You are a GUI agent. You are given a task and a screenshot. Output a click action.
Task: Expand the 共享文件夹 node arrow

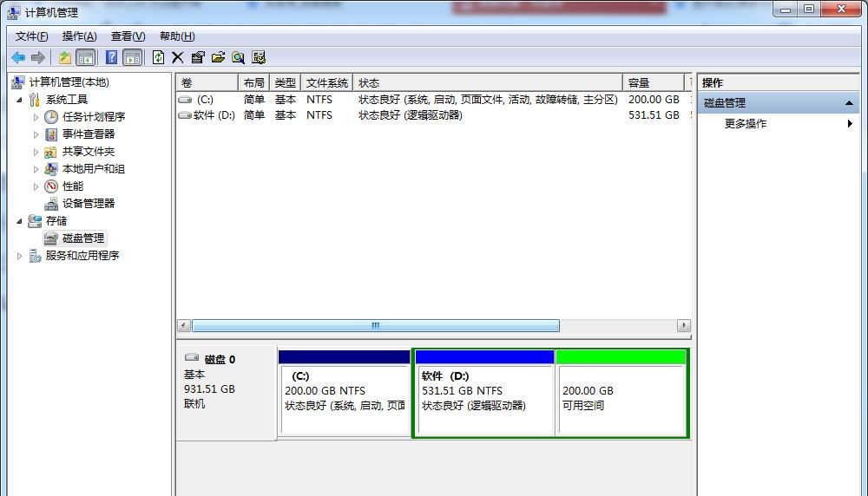[36, 152]
